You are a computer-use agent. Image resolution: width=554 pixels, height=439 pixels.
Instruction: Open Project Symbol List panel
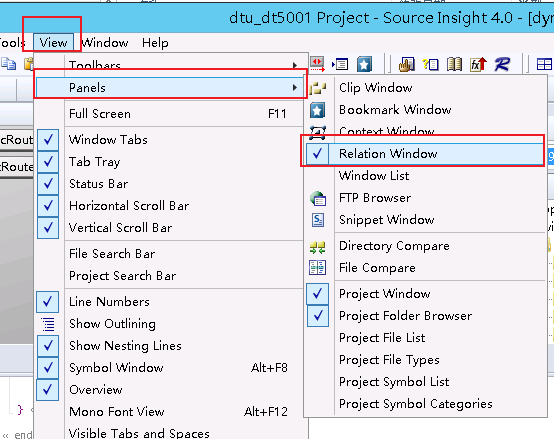(x=426, y=382)
